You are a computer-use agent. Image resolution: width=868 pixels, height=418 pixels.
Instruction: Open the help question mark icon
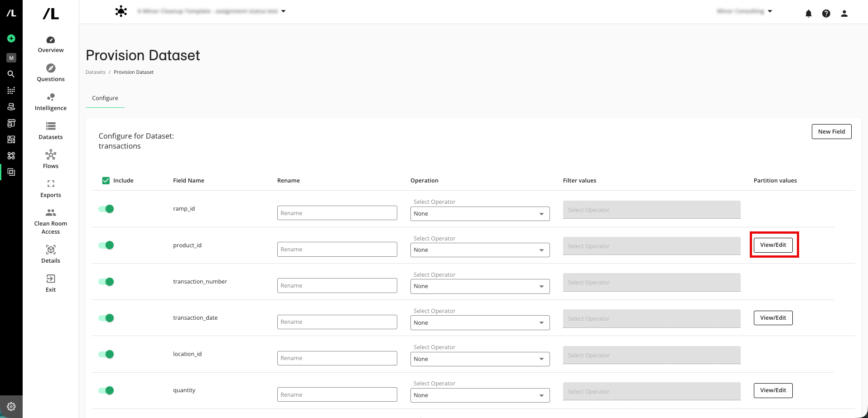[826, 14]
